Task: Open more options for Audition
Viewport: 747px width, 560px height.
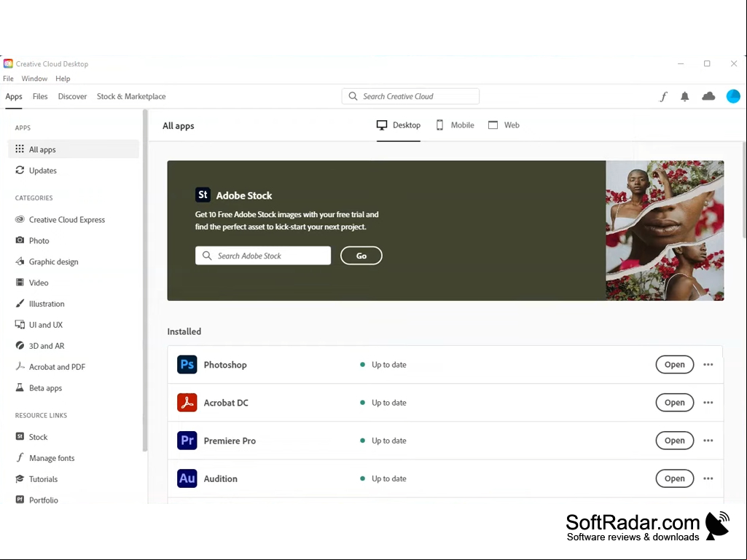Action: 708,478
